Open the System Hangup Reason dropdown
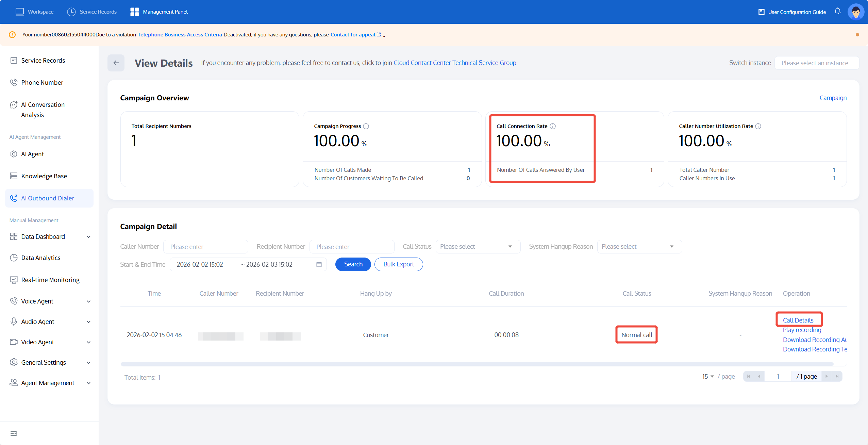This screenshot has height=445, width=868. pos(639,247)
